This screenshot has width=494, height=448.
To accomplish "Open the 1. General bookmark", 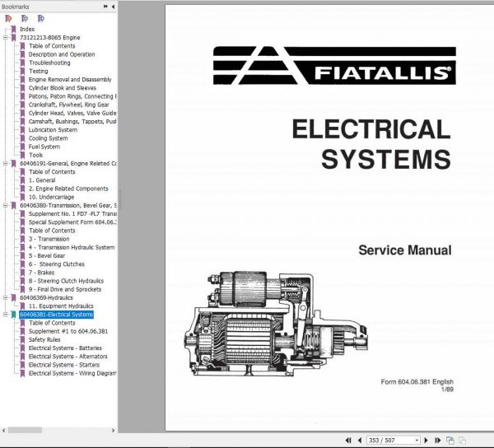I will [42, 180].
